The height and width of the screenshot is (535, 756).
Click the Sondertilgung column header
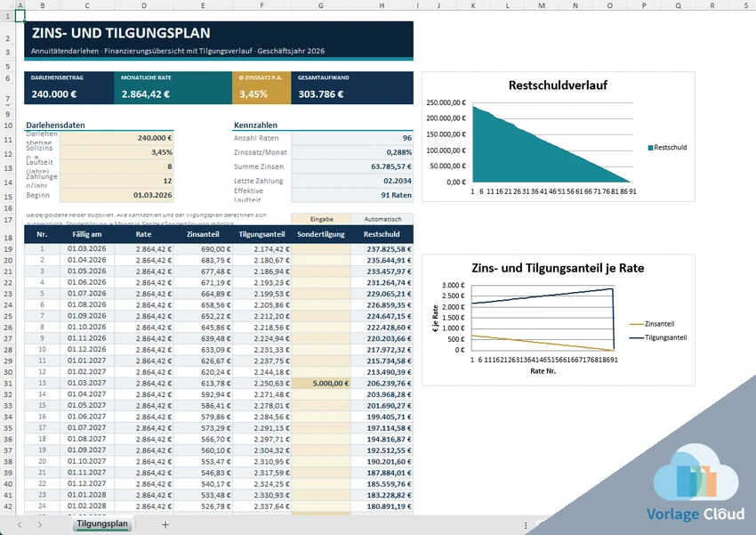pyautogui.click(x=321, y=234)
